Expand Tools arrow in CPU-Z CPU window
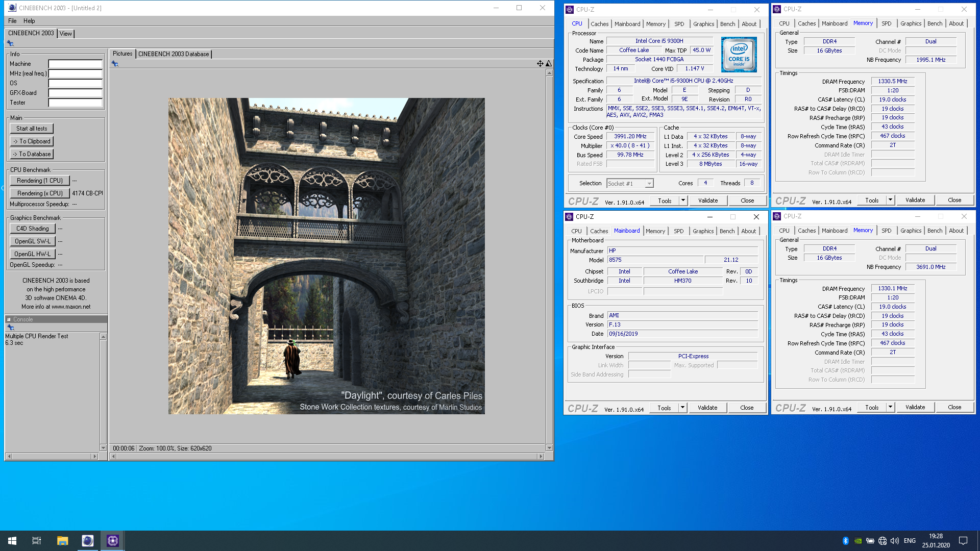The image size is (980, 551). [683, 201]
